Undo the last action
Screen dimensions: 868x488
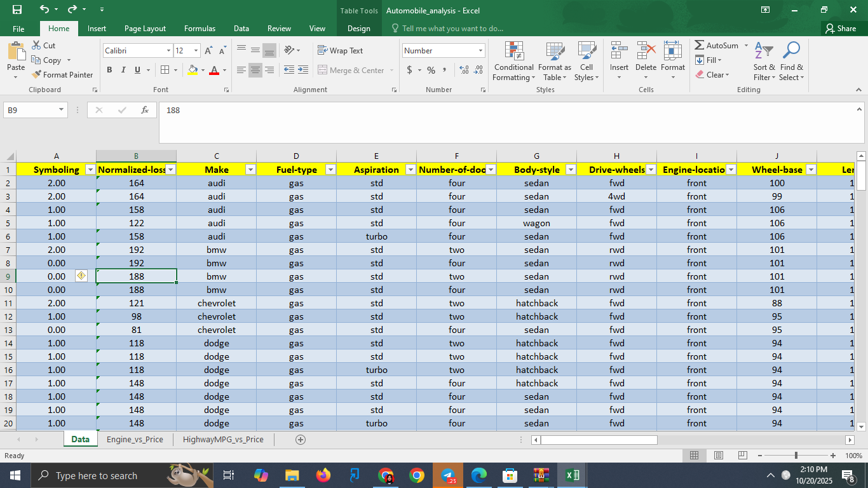point(44,10)
